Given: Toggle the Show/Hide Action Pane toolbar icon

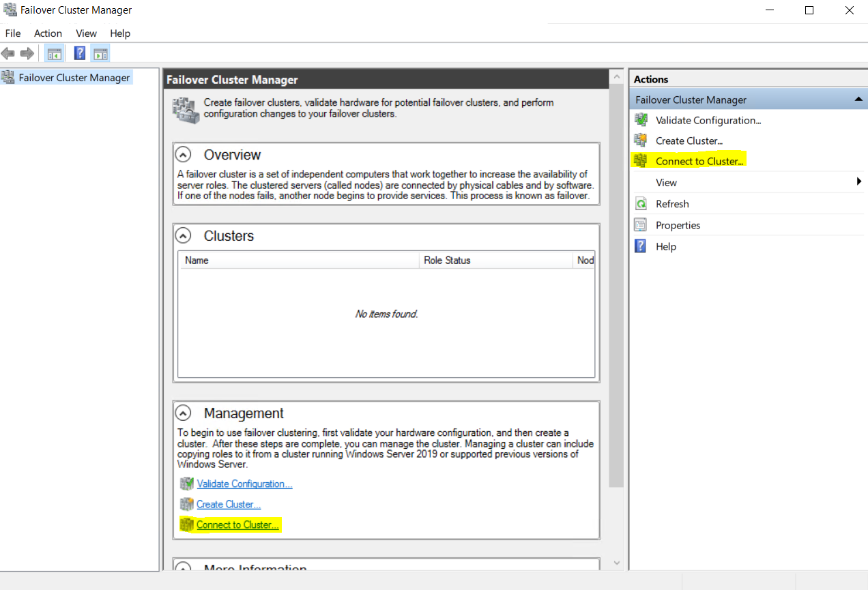Looking at the screenshot, I should click(x=100, y=53).
